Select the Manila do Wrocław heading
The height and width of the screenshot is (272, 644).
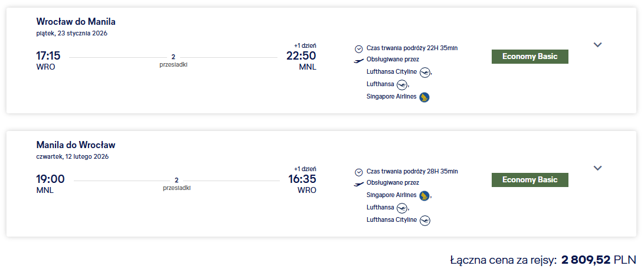point(76,145)
